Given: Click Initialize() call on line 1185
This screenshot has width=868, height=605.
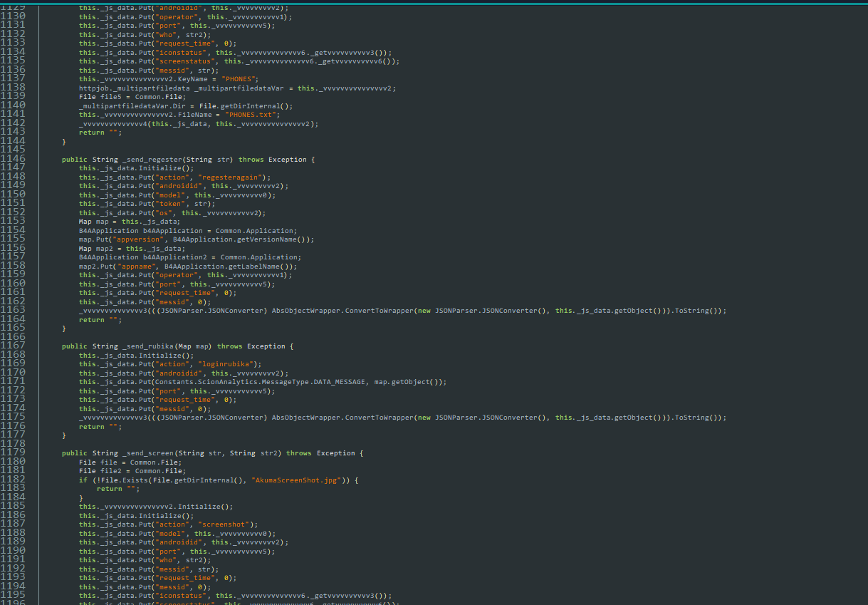Looking at the screenshot, I should [x=204, y=507].
